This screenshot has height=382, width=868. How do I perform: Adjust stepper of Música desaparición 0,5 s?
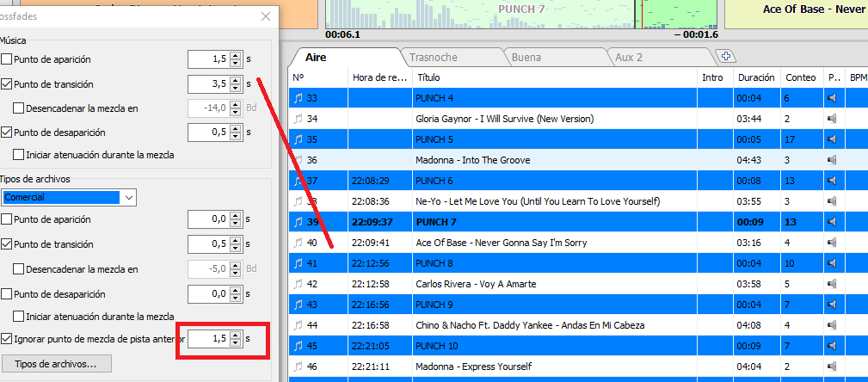tap(236, 132)
